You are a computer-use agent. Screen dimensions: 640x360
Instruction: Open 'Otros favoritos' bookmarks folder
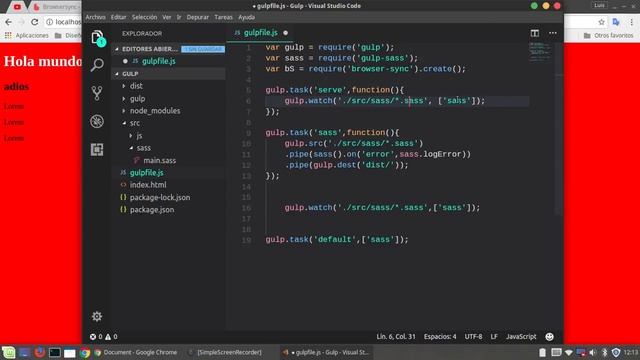point(608,36)
